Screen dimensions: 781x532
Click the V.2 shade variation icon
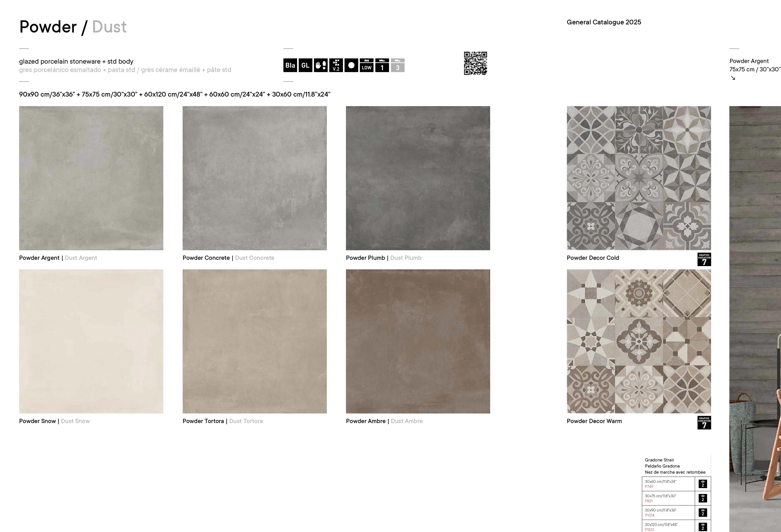coord(336,65)
